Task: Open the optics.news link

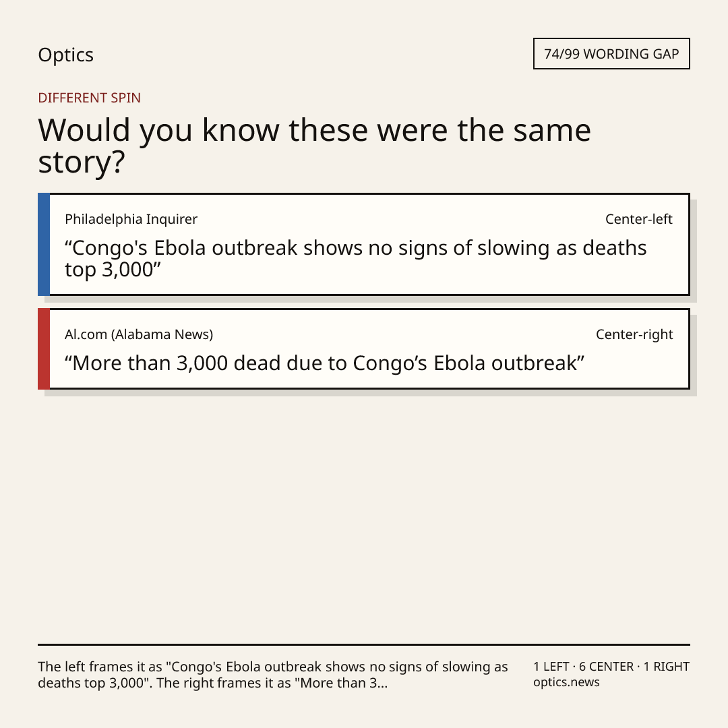Action: tap(566, 682)
